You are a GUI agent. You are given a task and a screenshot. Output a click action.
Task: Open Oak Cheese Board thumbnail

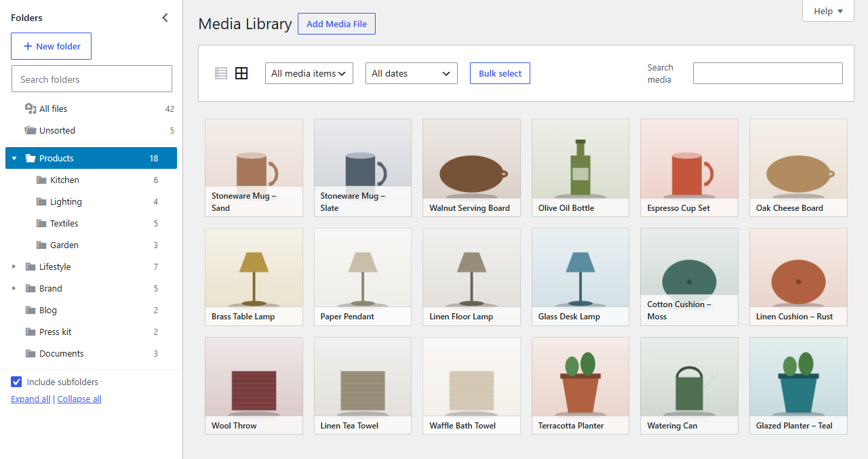coord(798,167)
